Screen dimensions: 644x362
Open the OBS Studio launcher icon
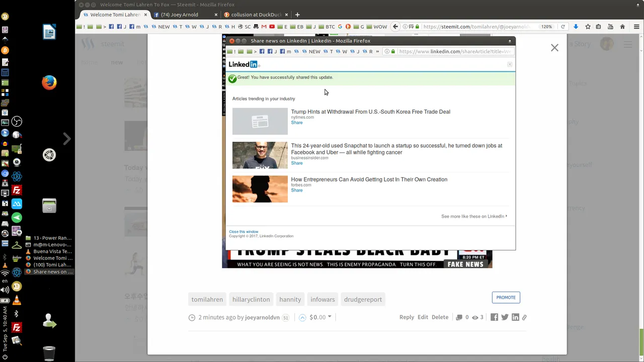click(17, 122)
